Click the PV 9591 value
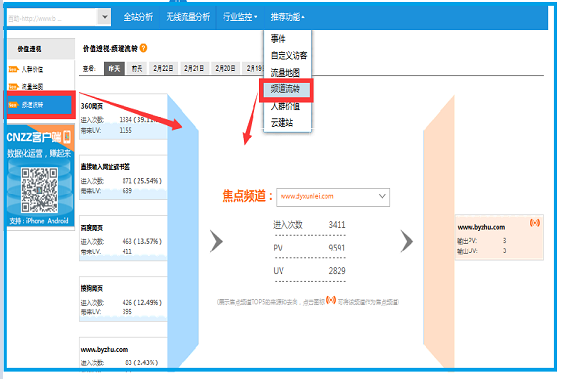Image resolution: width=562 pixels, height=379 pixels. click(x=337, y=248)
